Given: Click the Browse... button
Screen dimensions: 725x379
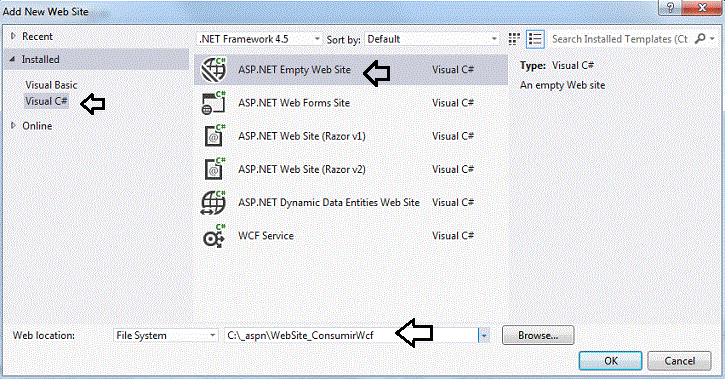Looking at the screenshot, I should pyautogui.click(x=538, y=335).
